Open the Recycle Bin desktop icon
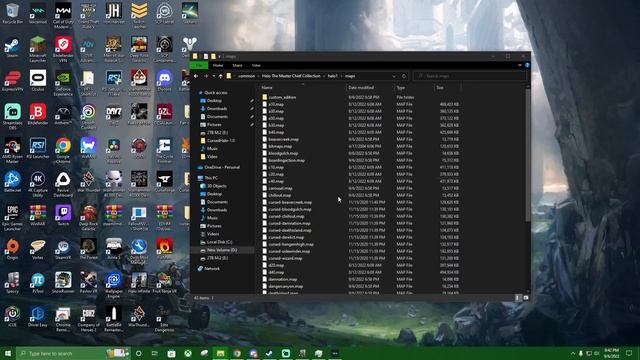Viewport: 640px width, 360px height. tap(12, 13)
